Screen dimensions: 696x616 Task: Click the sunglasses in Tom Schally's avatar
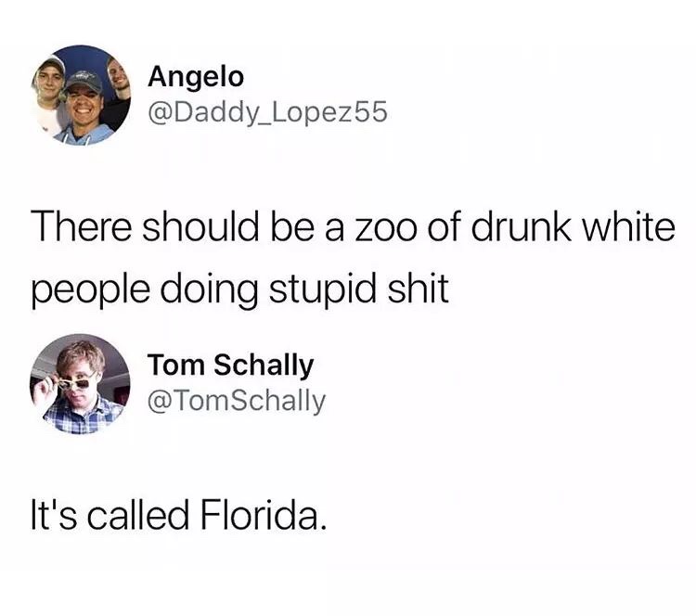[76, 382]
